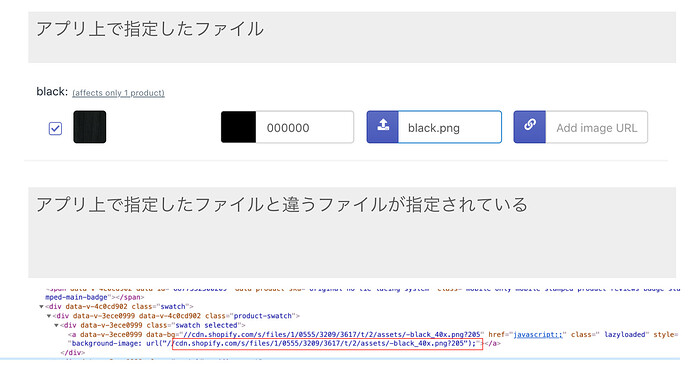Uncheck the black swatch checkbox
Screen dimensions: 690x379
55,129
